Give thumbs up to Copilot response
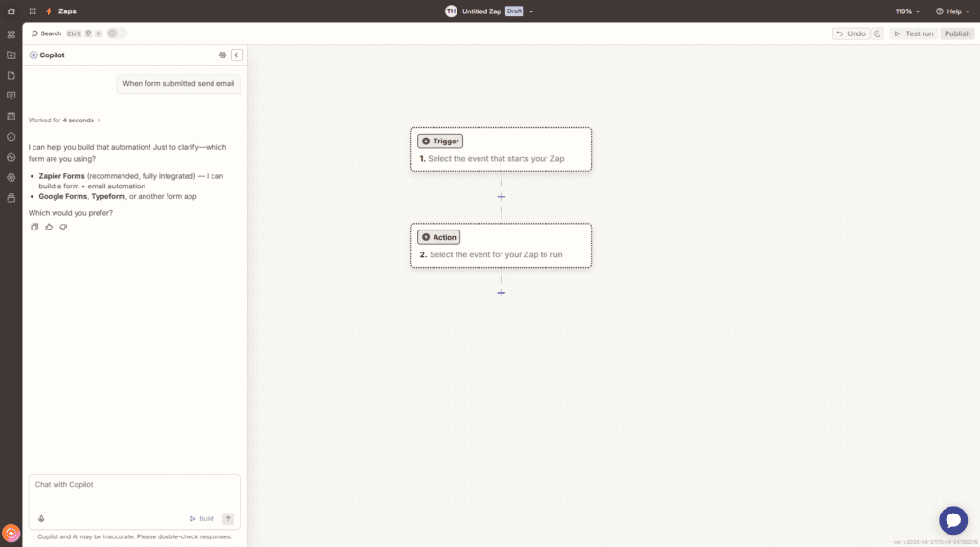The image size is (980, 547). (49, 227)
